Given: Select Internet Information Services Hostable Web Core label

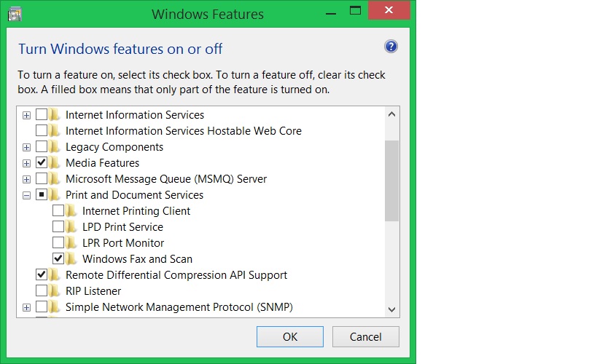Looking at the screenshot, I should tap(184, 131).
